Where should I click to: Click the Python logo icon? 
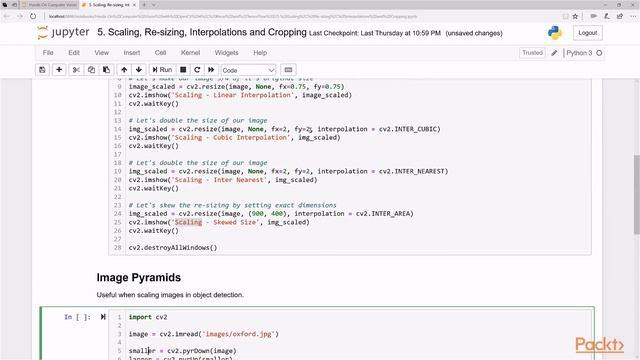coord(555,33)
